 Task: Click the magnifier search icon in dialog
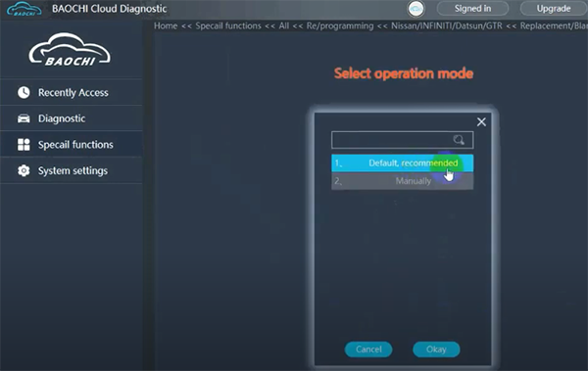[459, 140]
